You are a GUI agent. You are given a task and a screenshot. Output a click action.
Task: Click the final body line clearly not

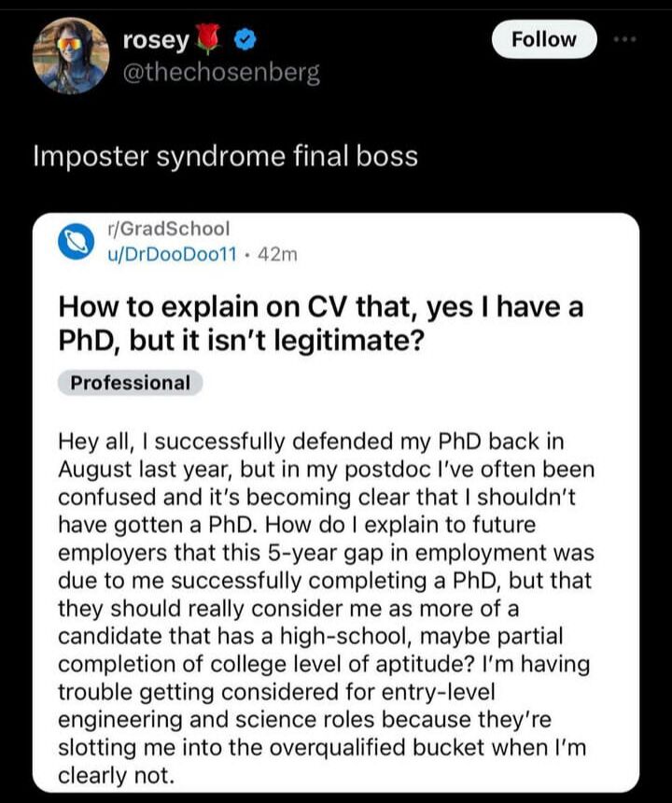[116, 775]
